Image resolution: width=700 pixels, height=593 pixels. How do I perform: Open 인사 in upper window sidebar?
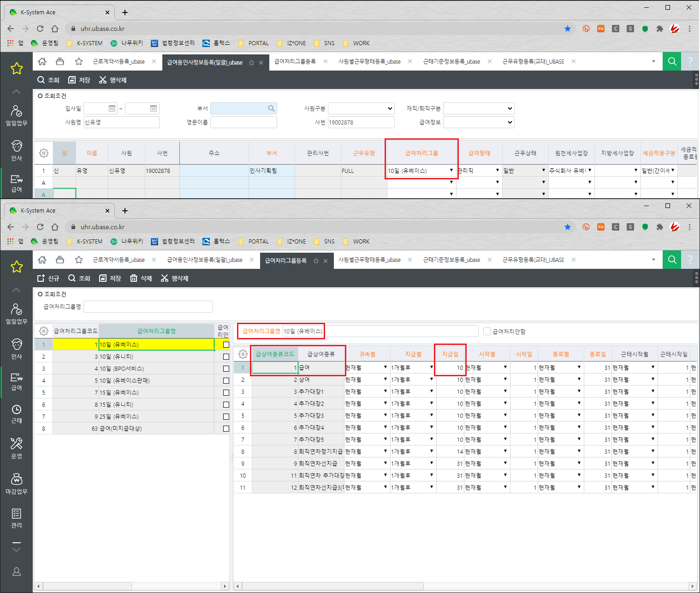point(17,150)
